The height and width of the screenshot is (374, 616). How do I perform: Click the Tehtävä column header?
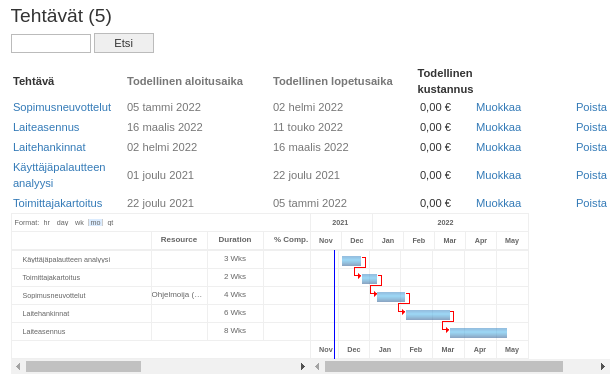coord(33,81)
